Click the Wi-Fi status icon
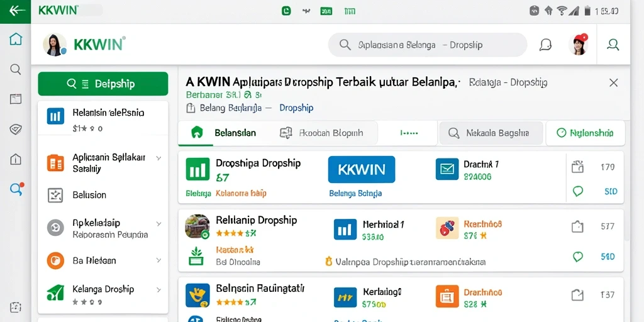Viewport: 644px width, 322px height. [562, 11]
